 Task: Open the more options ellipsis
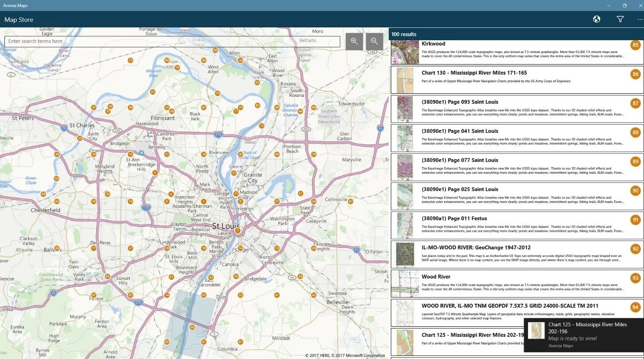(x=640, y=19)
